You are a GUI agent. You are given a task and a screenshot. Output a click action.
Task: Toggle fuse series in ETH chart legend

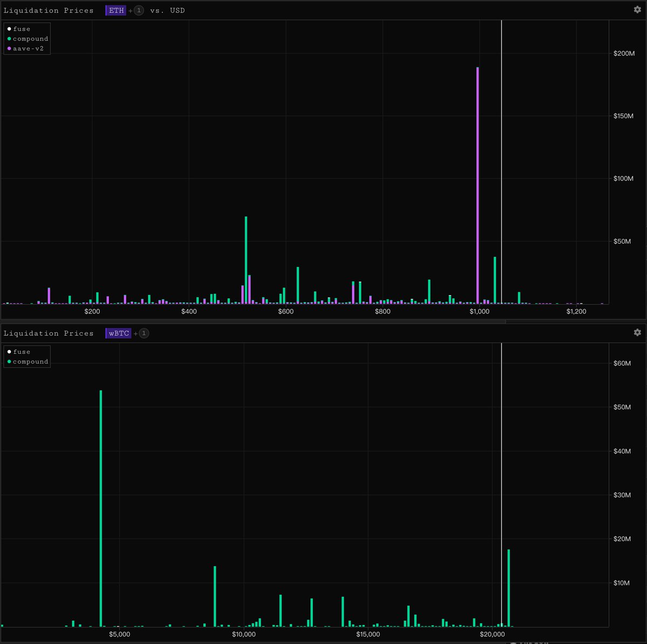click(x=19, y=29)
